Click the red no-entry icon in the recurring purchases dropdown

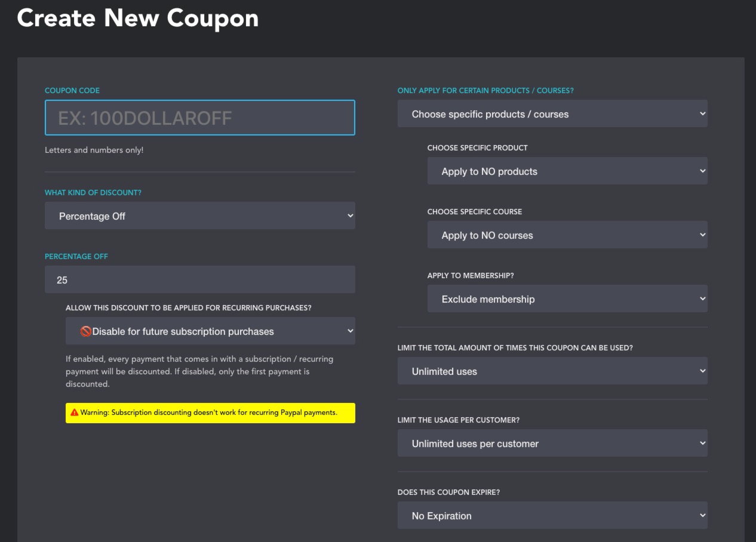coord(85,331)
